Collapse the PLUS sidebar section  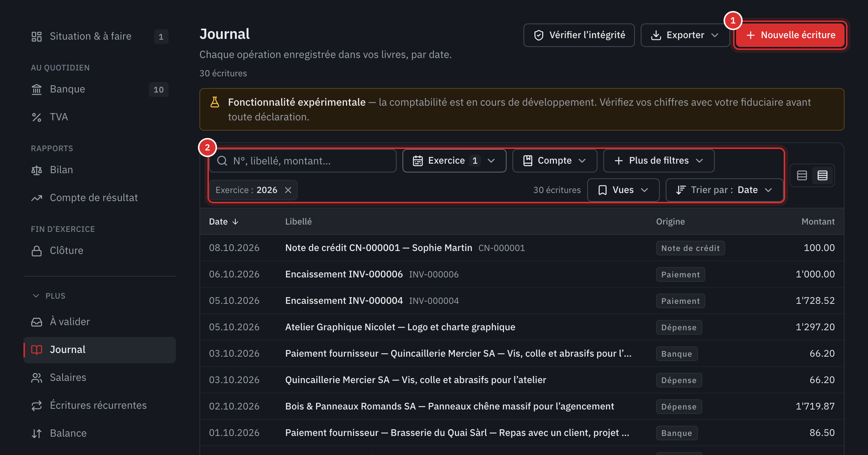[x=48, y=296]
